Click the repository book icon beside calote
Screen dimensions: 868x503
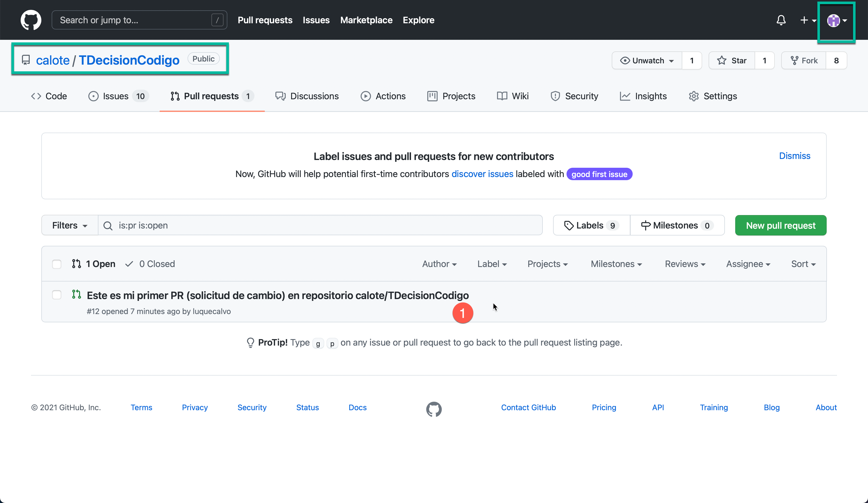(x=26, y=60)
